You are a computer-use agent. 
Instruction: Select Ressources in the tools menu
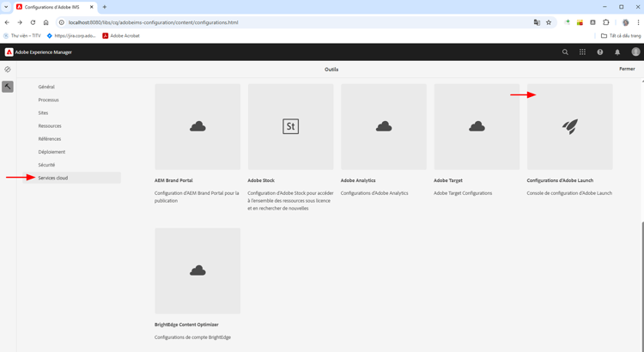point(50,126)
